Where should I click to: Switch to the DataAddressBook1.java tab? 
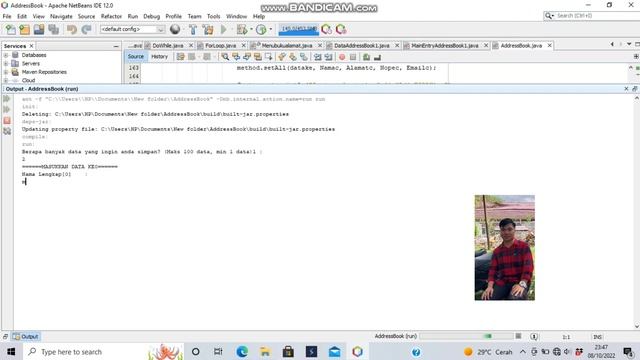[362, 46]
